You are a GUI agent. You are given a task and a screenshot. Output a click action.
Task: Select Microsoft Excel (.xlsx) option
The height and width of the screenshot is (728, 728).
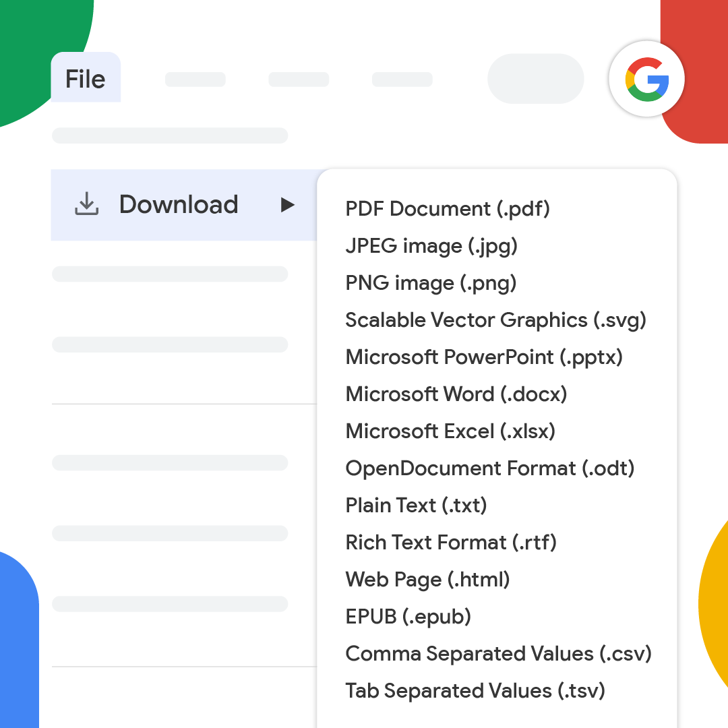coord(450,431)
